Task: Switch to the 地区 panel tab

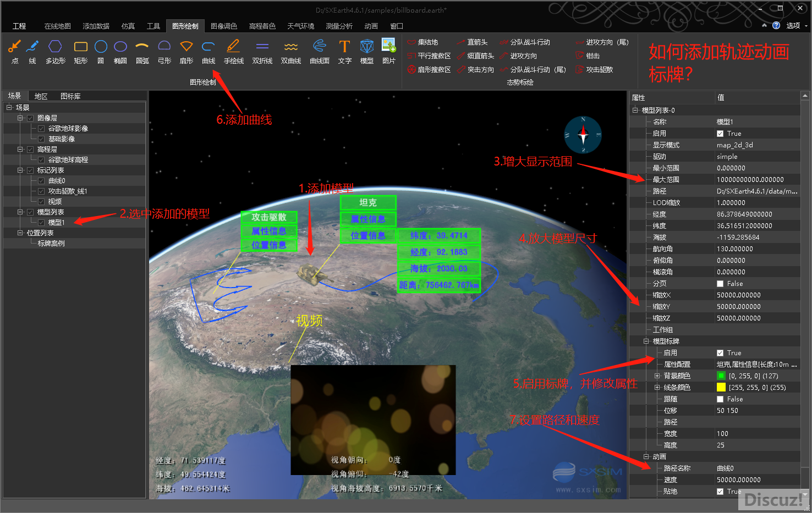Action: point(41,96)
